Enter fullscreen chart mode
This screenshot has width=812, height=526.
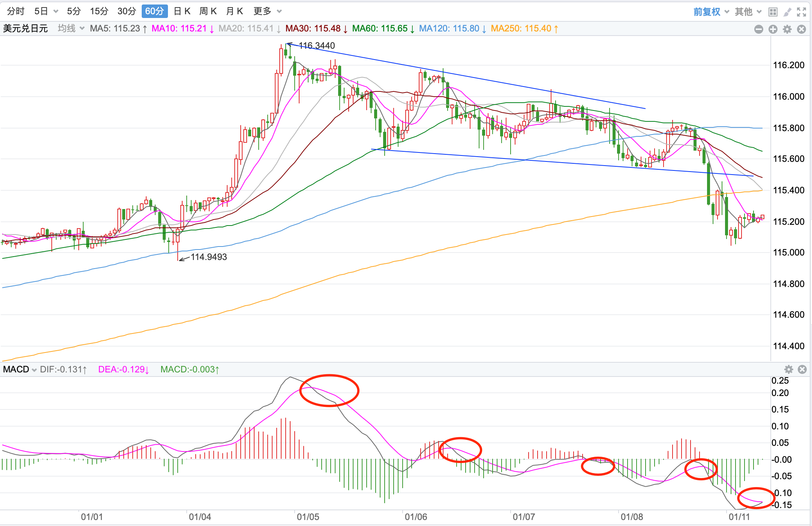click(802, 12)
